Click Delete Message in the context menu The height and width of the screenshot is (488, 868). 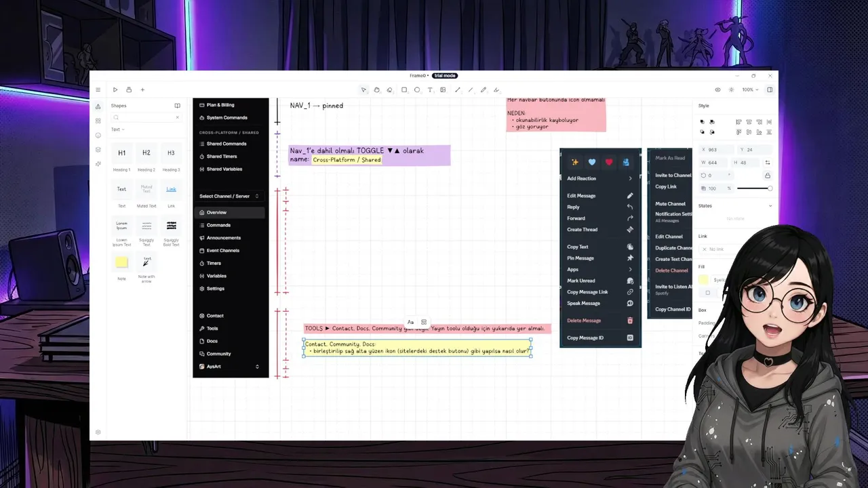point(600,321)
